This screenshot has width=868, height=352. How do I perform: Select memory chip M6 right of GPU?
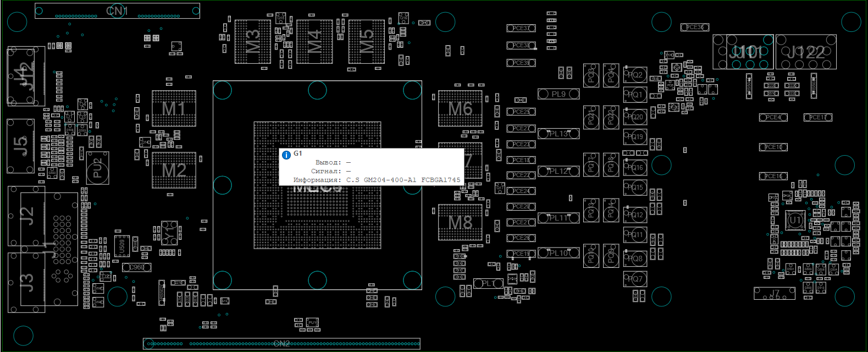coord(460,109)
